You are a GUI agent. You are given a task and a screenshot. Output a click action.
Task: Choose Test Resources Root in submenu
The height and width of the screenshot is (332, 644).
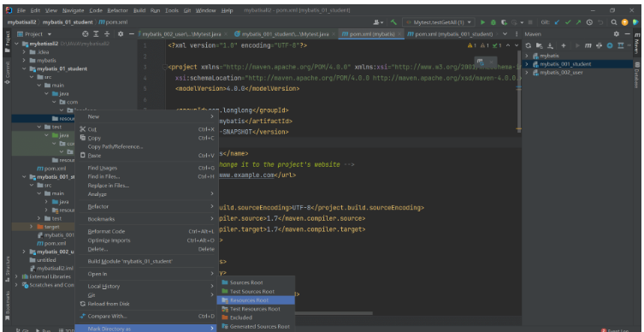coord(256,309)
